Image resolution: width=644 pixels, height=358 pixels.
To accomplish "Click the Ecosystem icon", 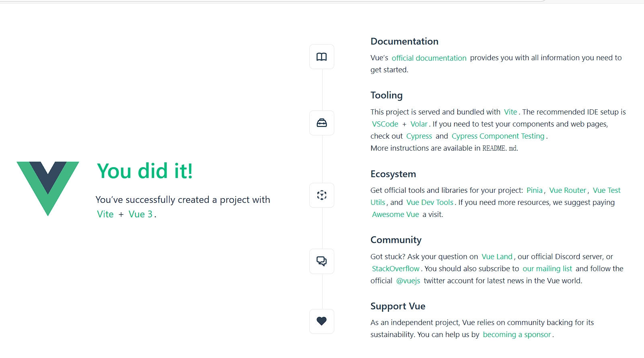I will tap(322, 195).
